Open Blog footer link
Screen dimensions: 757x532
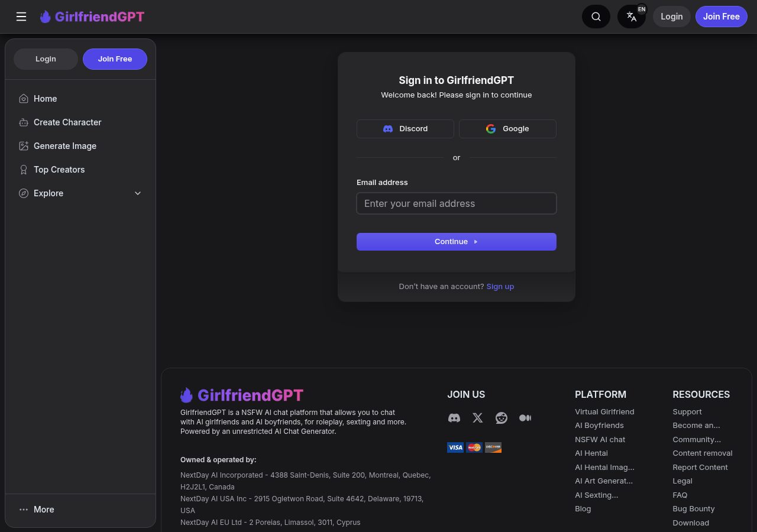[x=583, y=509]
